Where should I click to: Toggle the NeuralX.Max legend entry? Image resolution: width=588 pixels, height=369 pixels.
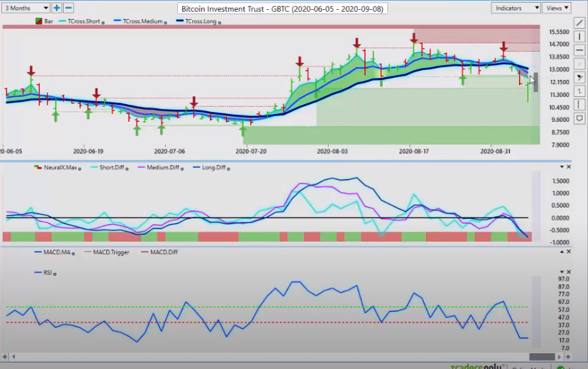[x=56, y=167]
